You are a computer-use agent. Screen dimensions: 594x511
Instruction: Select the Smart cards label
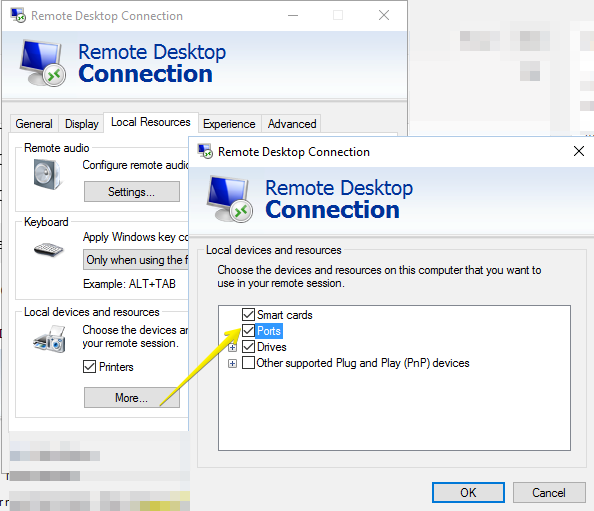pyautogui.click(x=285, y=315)
